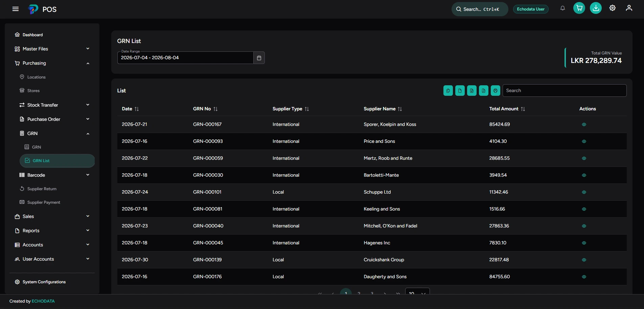Print the GRN list

(x=496, y=91)
